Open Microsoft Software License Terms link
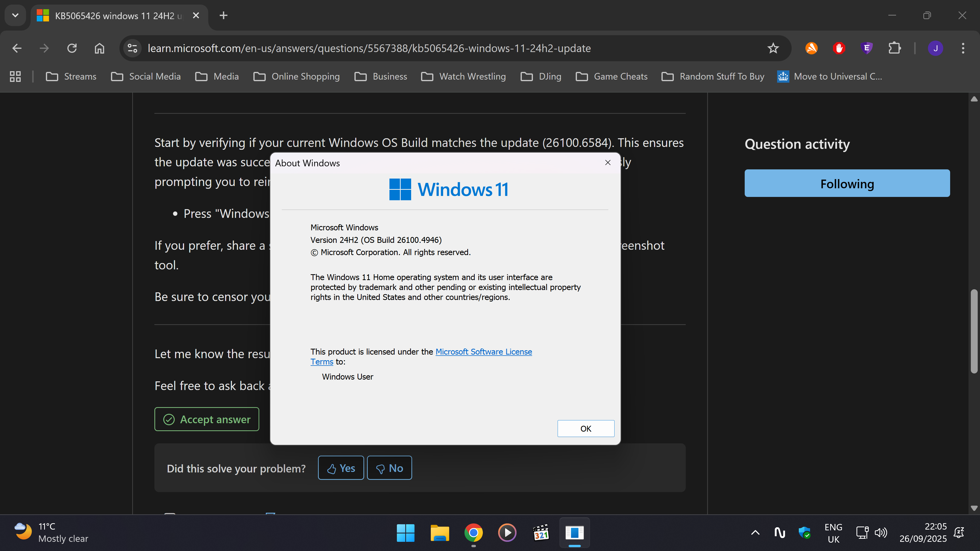 (484, 352)
